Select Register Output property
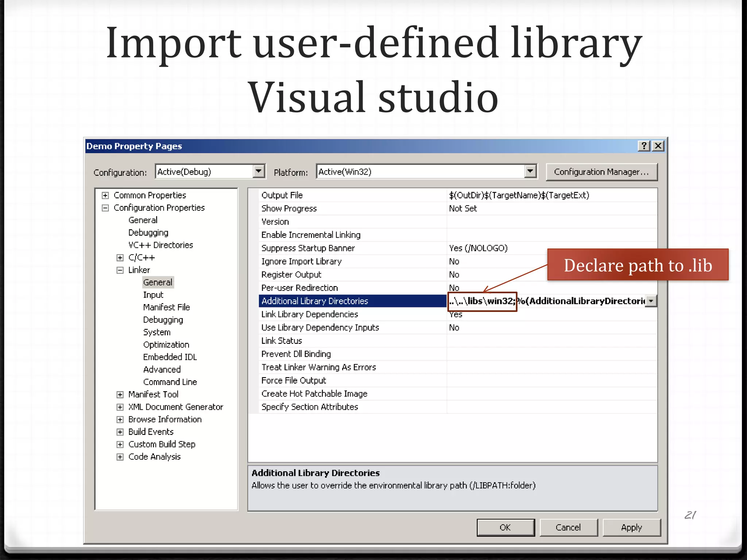This screenshot has width=747, height=560. click(352, 275)
